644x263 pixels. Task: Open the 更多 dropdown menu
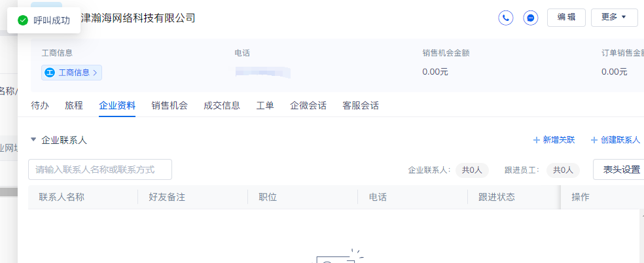tap(614, 17)
